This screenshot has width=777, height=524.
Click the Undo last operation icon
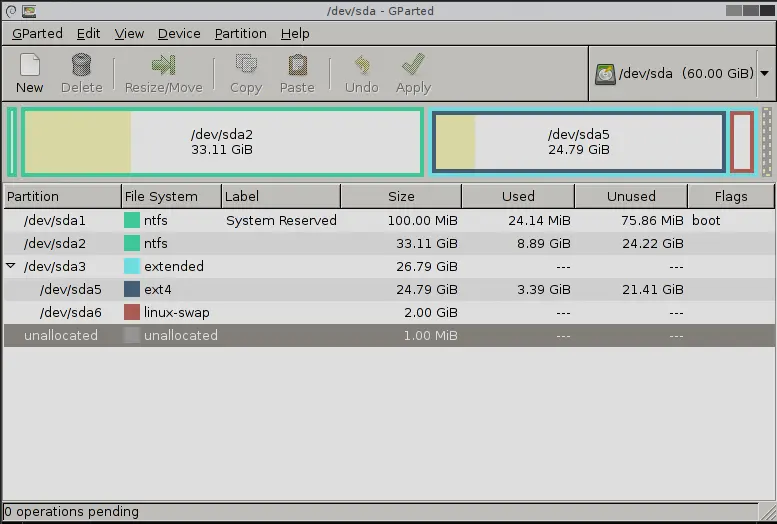tap(362, 65)
